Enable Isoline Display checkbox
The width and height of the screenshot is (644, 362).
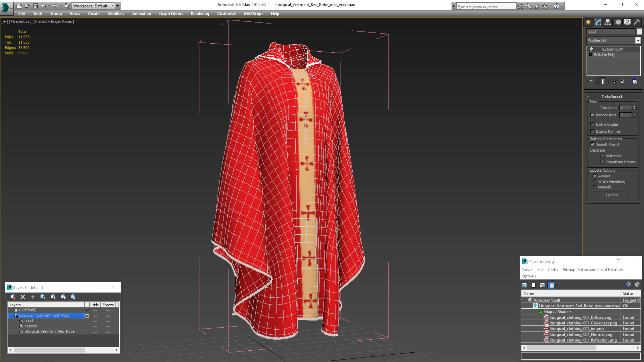pos(592,124)
